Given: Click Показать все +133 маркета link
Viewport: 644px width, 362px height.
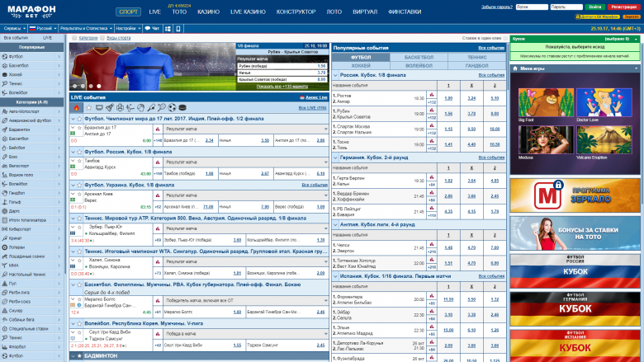Looking at the screenshot, I should [282, 87].
